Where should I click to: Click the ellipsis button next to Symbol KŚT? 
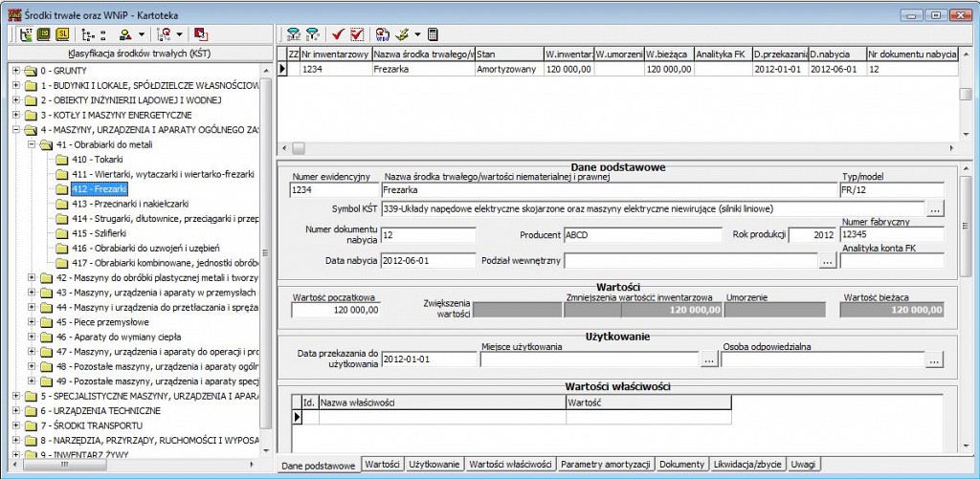pos(935,209)
